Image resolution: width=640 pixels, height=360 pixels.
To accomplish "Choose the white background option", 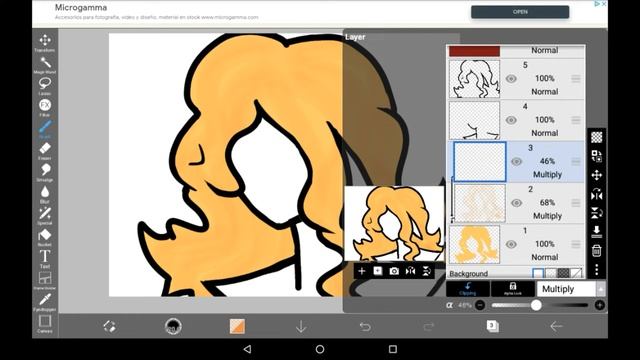I will coord(538,273).
